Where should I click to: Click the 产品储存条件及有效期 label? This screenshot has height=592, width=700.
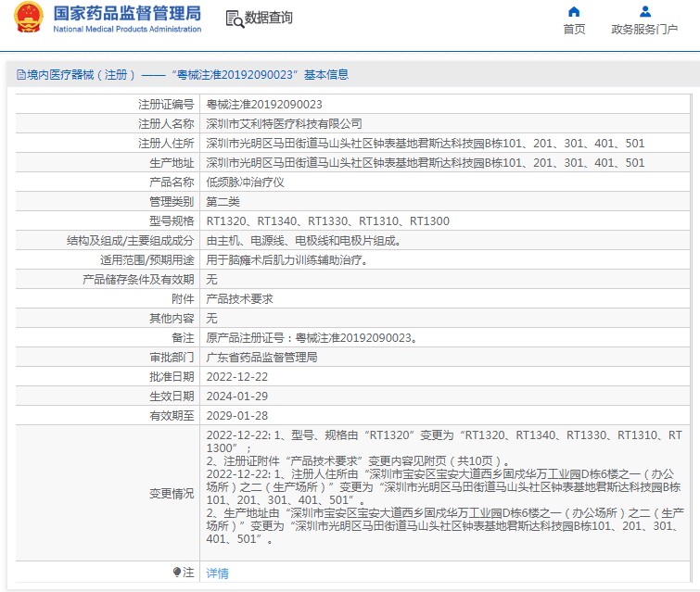pyautogui.click(x=138, y=280)
